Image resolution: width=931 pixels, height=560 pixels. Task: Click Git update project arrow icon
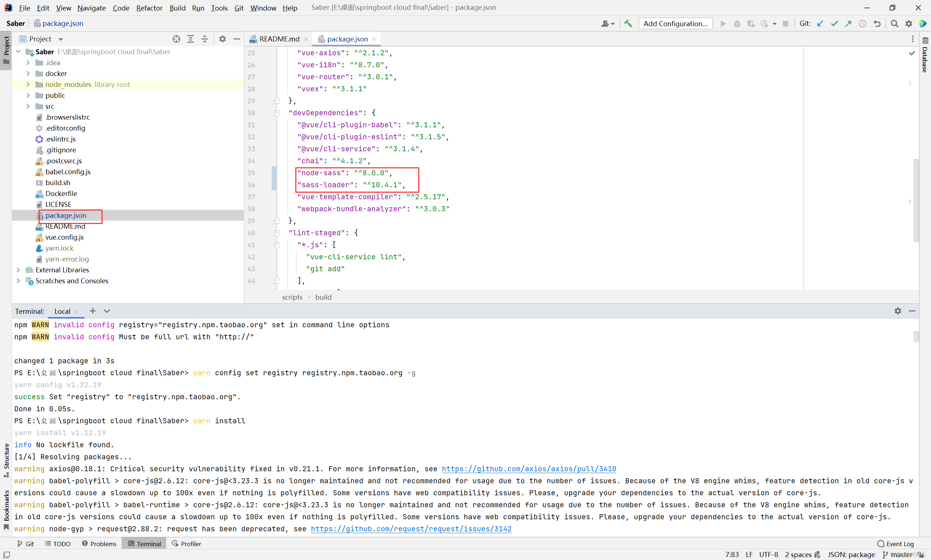point(820,23)
